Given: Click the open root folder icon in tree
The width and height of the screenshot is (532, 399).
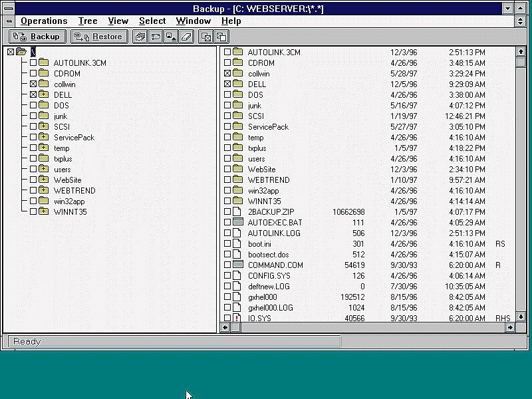Looking at the screenshot, I should pos(21,52).
